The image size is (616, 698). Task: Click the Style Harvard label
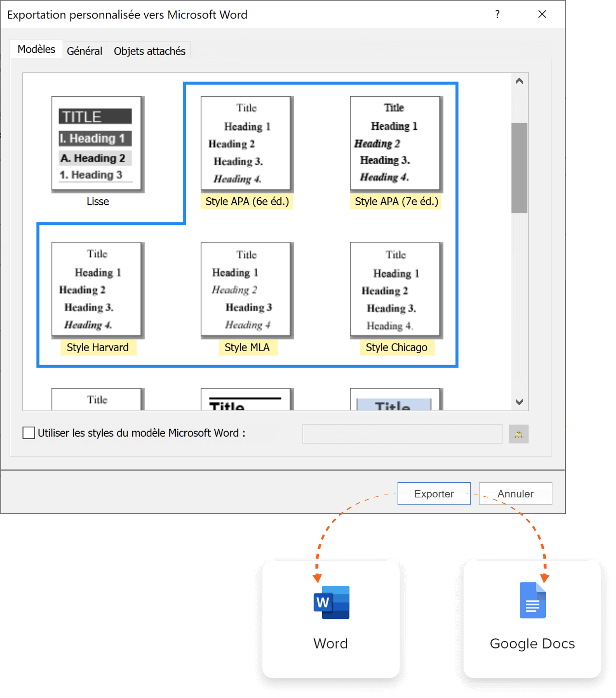98,347
